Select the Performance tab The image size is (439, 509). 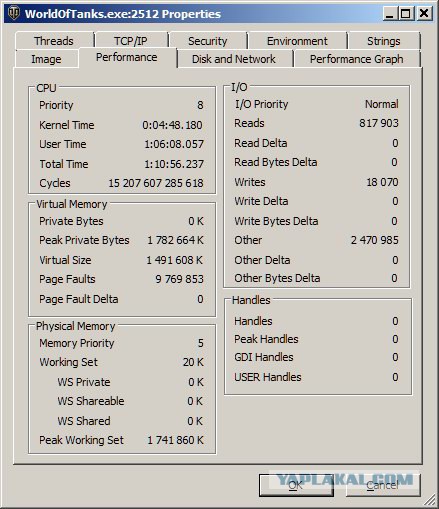point(127,57)
